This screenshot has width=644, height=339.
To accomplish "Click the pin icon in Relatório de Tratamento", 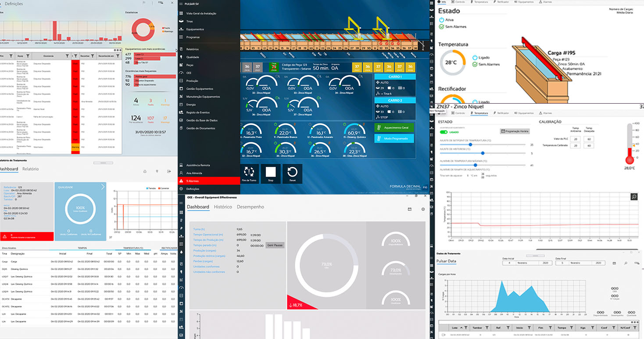I will pyautogui.click(x=157, y=171).
